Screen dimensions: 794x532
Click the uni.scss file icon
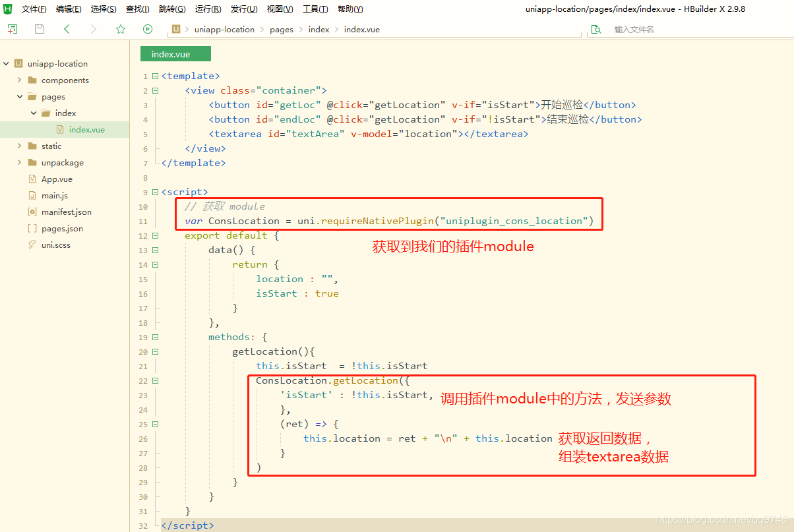tap(32, 245)
